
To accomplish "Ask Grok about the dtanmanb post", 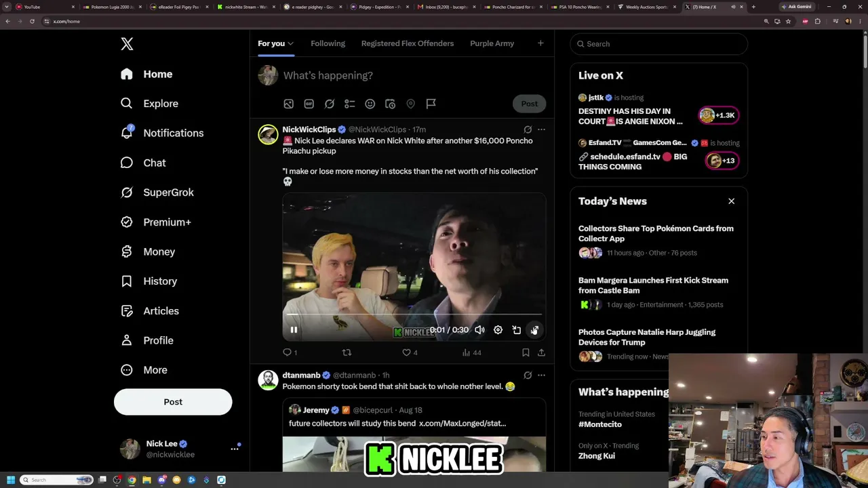I will (x=528, y=375).
